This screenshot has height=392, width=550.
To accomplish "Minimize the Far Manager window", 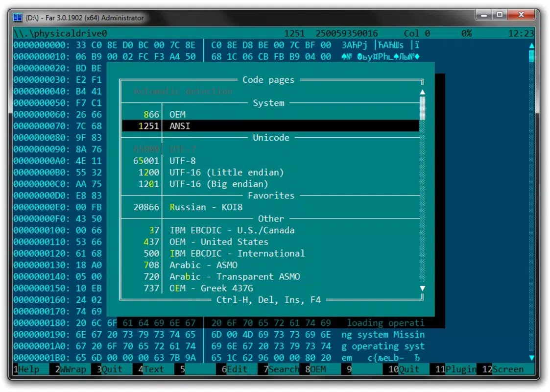I will (x=484, y=15).
